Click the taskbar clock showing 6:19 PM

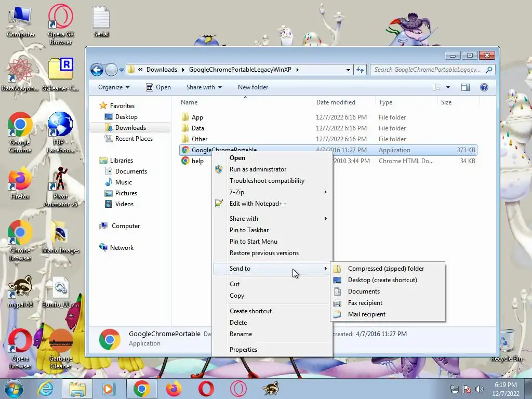tap(506, 389)
